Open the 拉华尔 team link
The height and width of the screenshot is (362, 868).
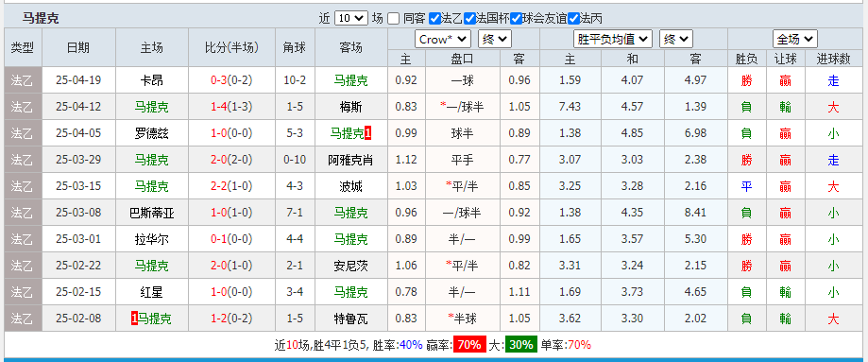click(152, 239)
